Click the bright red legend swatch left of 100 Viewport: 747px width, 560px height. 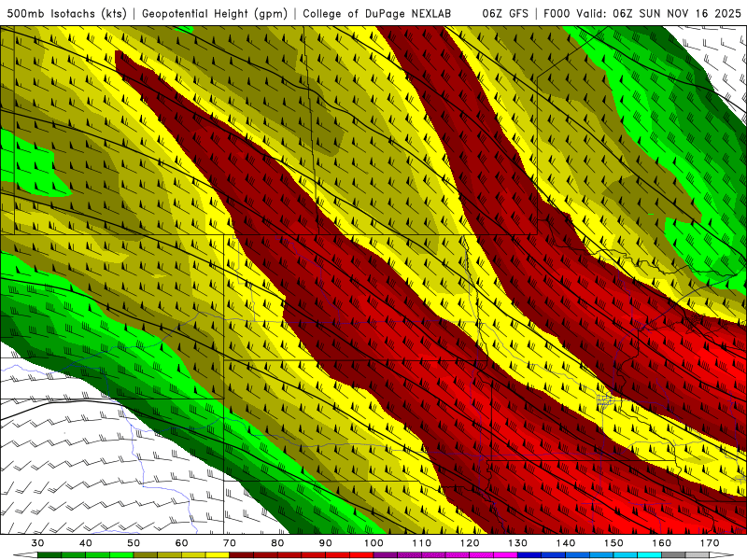pos(361,556)
